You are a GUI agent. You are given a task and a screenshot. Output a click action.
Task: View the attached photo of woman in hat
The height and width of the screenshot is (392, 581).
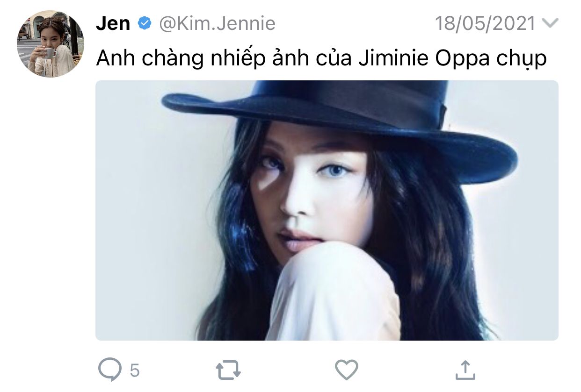(x=327, y=210)
